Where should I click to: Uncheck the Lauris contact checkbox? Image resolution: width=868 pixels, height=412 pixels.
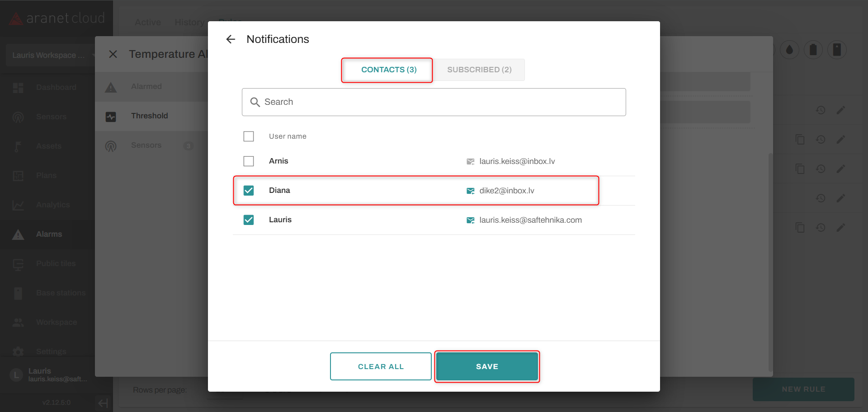pyautogui.click(x=249, y=220)
